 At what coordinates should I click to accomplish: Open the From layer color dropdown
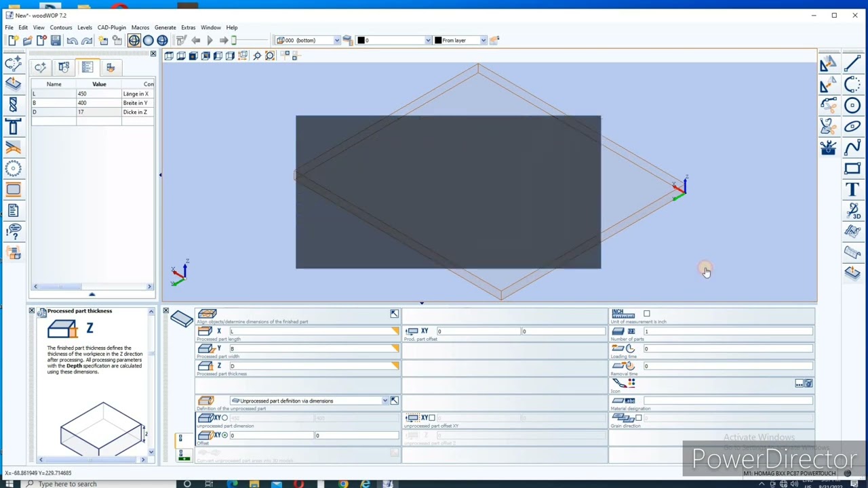point(483,41)
